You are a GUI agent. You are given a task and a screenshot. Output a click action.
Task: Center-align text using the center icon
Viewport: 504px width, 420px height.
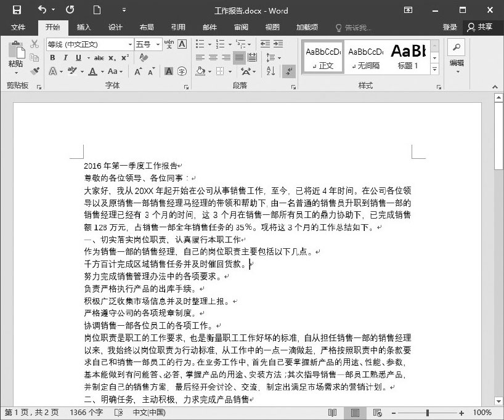213,57
